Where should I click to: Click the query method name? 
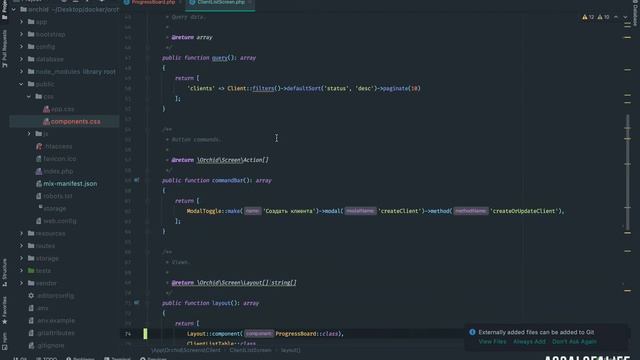click(220, 58)
